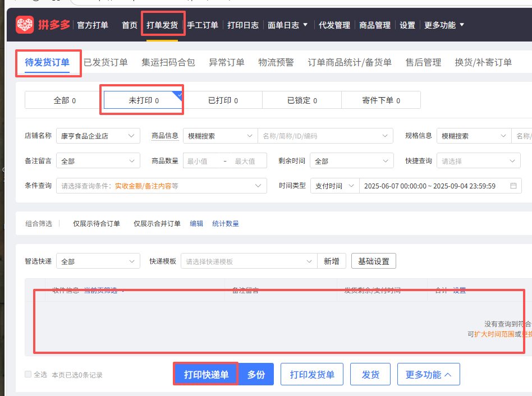Click the 编辑 link in 组合筛选
The image size is (532, 396).
point(196,223)
